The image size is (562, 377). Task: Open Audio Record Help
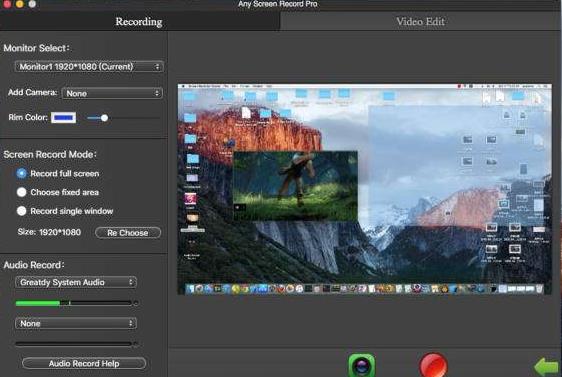[x=84, y=363]
